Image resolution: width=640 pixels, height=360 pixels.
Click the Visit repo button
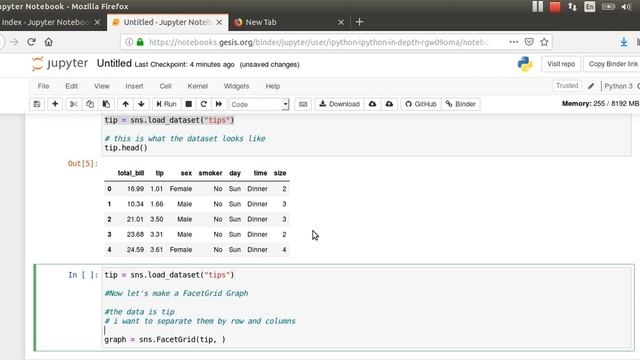pos(561,64)
